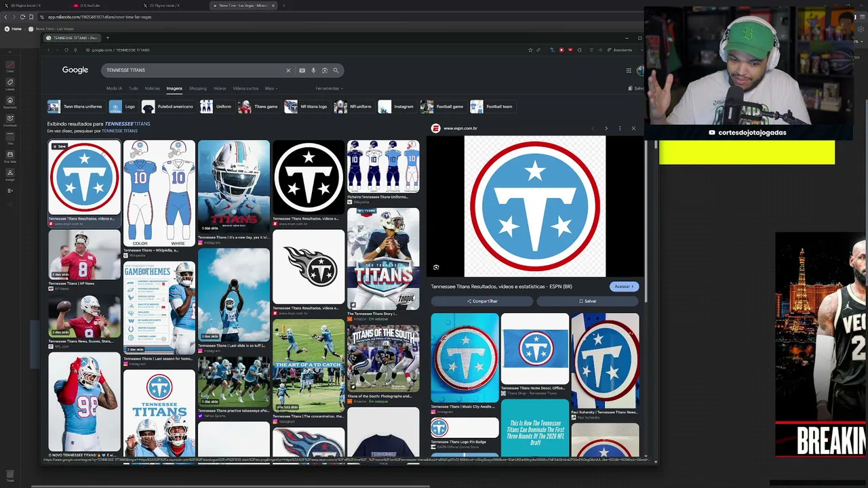The height and width of the screenshot is (488, 868).
Task: Select the Novo Time - Las Vegas tab
Action: tap(243, 5)
